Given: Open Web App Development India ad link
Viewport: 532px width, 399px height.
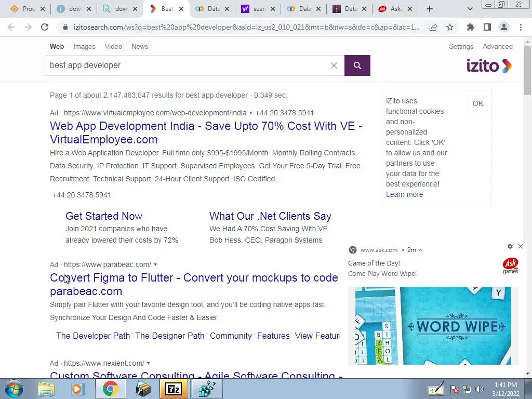Looking at the screenshot, I should point(206,132).
